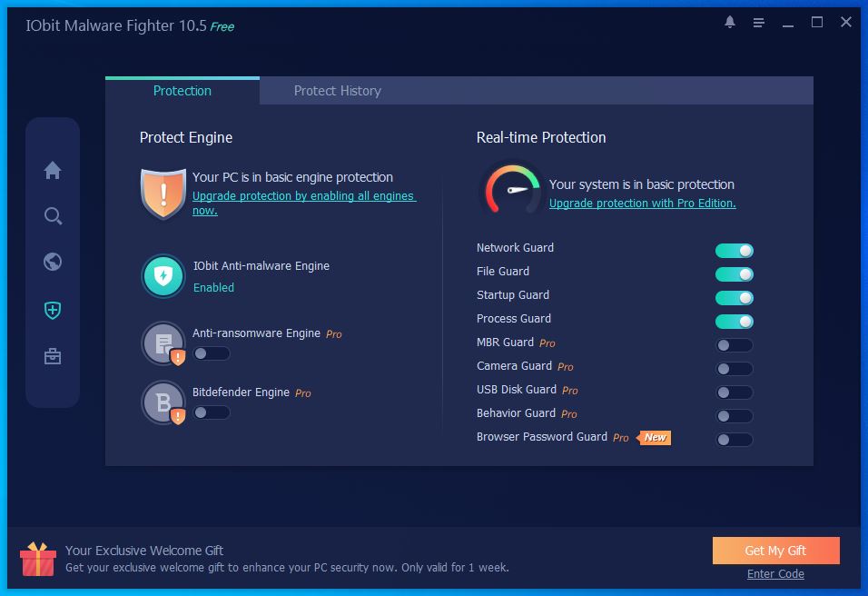Click the Pro label next to Camera Guard

pyautogui.click(x=565, y=367)
